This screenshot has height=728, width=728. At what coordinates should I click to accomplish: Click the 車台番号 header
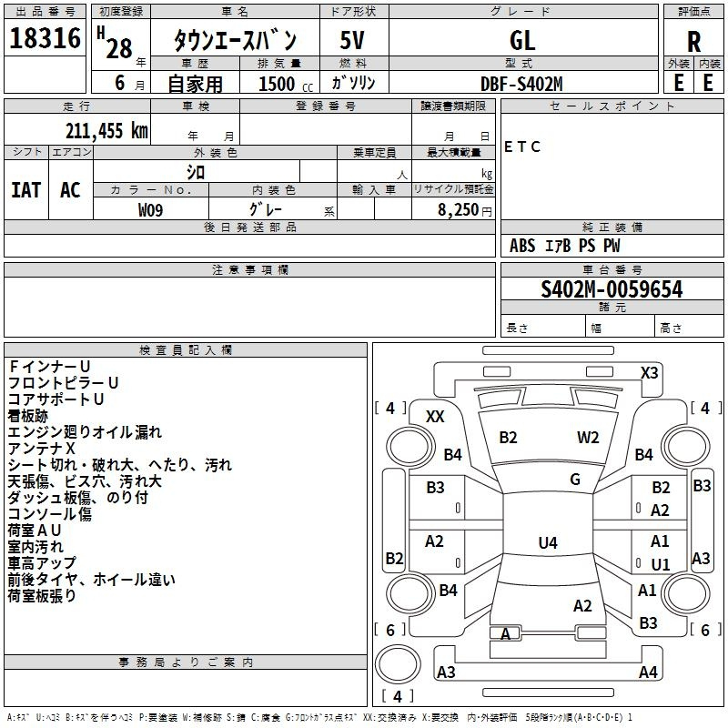click(x=612, y=269)
